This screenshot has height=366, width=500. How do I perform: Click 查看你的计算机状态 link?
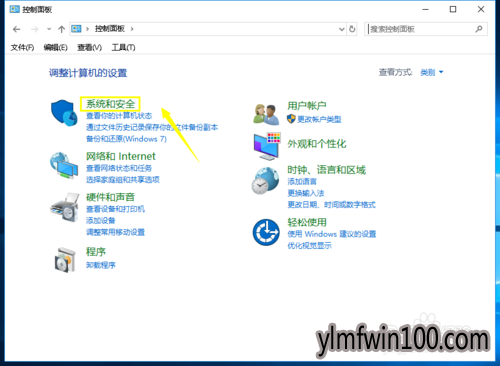click(x=119, y=116)
